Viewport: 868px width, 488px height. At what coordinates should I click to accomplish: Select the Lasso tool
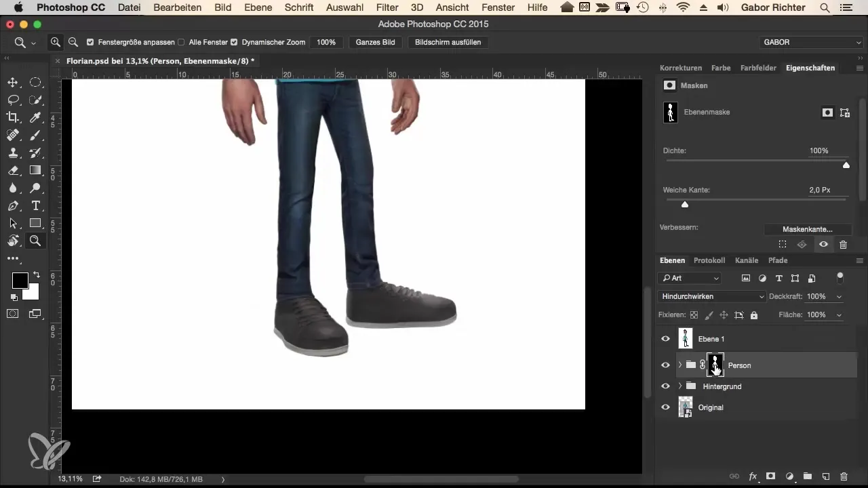(x=13, y=100)
